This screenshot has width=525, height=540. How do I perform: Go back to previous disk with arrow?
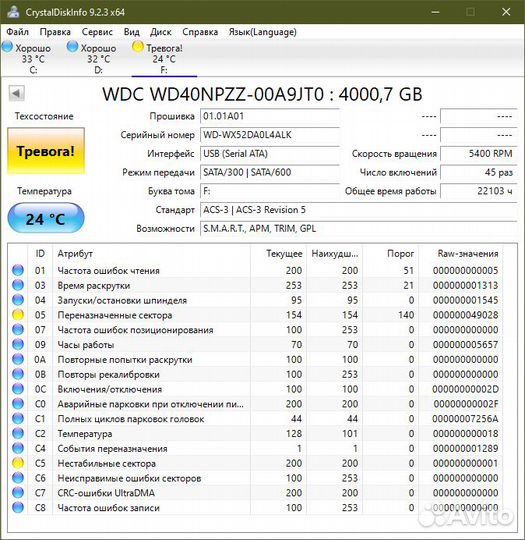17,93
